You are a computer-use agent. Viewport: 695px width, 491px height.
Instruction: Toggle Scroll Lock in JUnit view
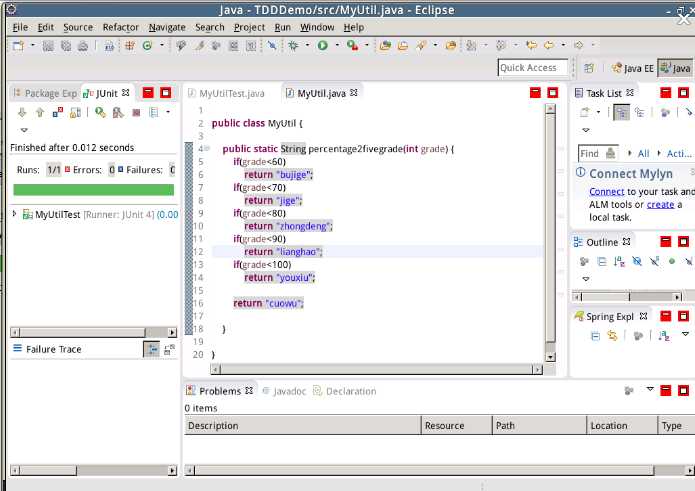(x=75, y=113)
